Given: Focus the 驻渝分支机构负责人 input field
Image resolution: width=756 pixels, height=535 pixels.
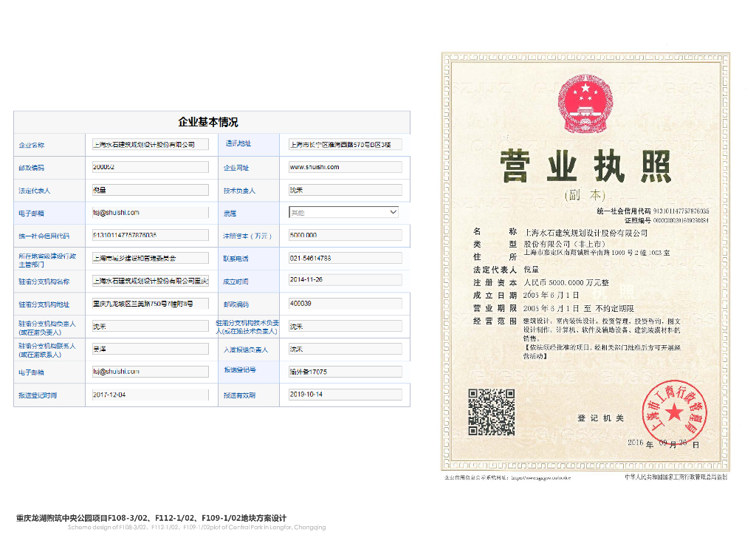Looking at the screenshot, I should pyautogui.click(x=151, y=327).
